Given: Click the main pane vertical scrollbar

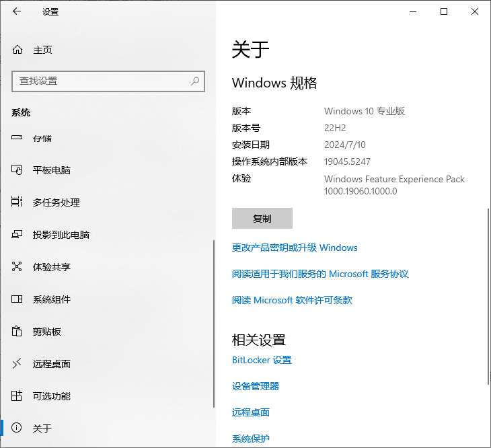Looking at the screenshot, I should (x=488, y=296).
